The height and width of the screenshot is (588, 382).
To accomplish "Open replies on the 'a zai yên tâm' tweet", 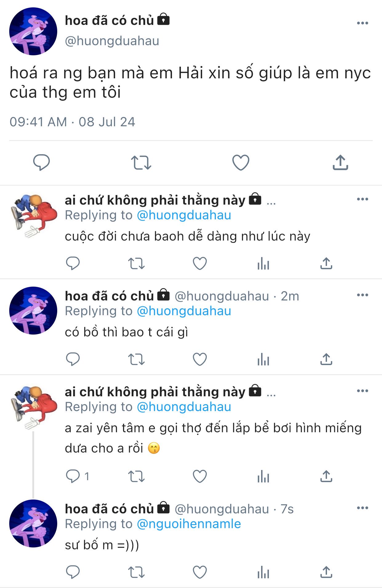I will click(x=77, y=476).
